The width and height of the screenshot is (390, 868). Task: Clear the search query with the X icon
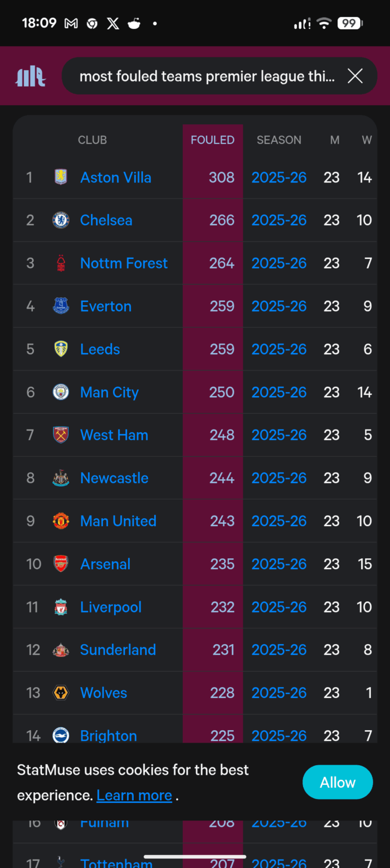click(x=354, y=76)
